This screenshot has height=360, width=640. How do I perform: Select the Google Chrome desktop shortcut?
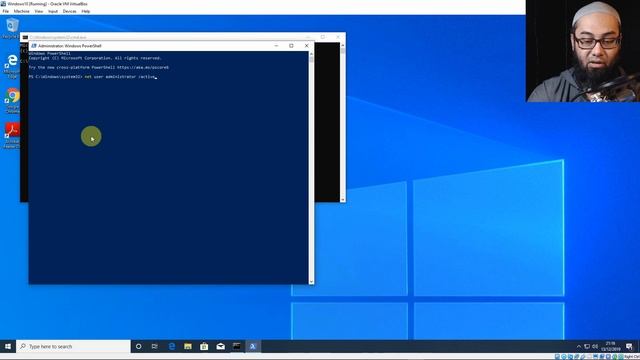tap(12, 101)
